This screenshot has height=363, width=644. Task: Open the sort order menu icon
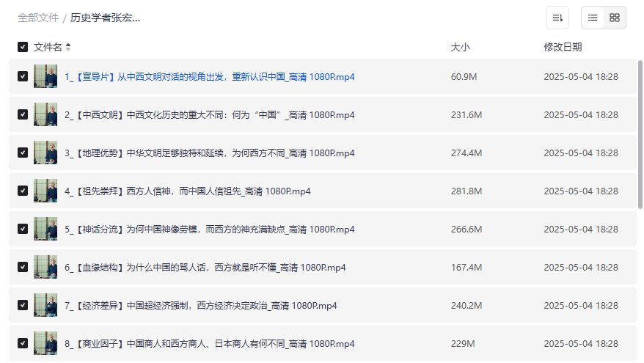(557, 18)
